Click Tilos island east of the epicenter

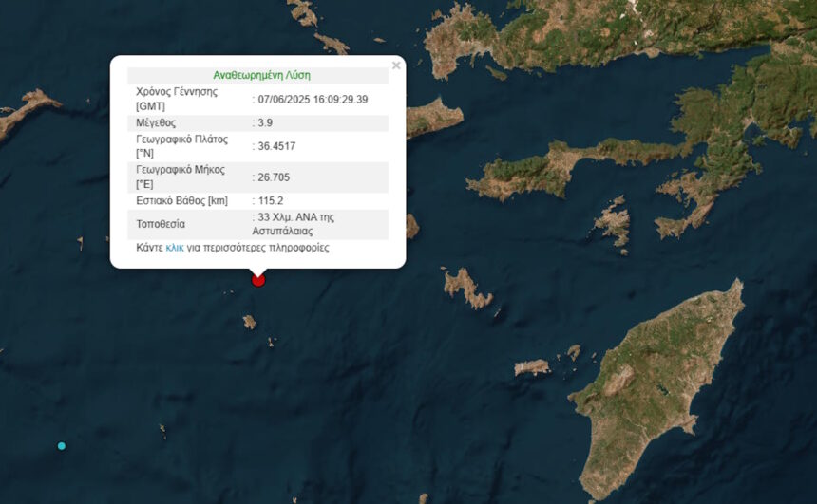(466, 288)
